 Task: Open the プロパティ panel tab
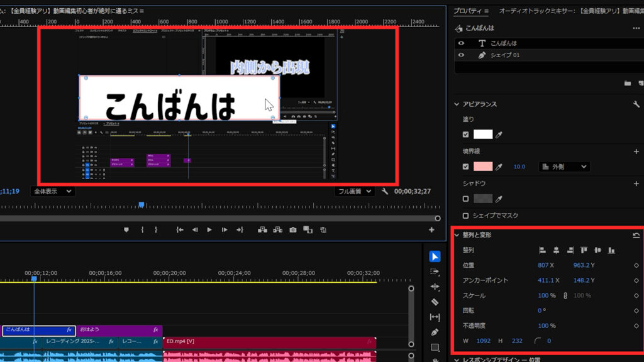coord(470,11)
